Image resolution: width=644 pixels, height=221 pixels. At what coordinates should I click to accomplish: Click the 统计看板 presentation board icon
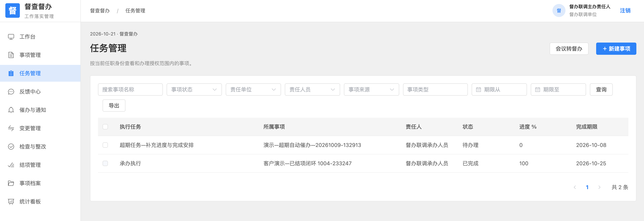point(11,202)
